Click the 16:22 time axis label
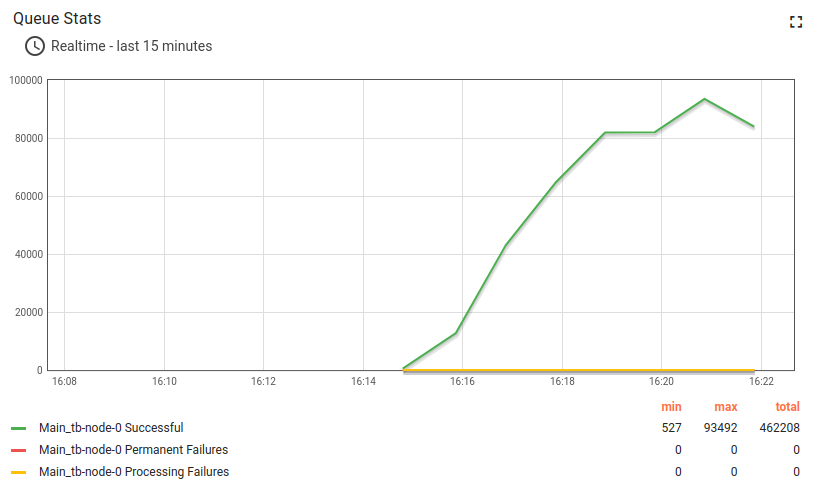This screenshot has width=813, height=484. tap(761, 381)
